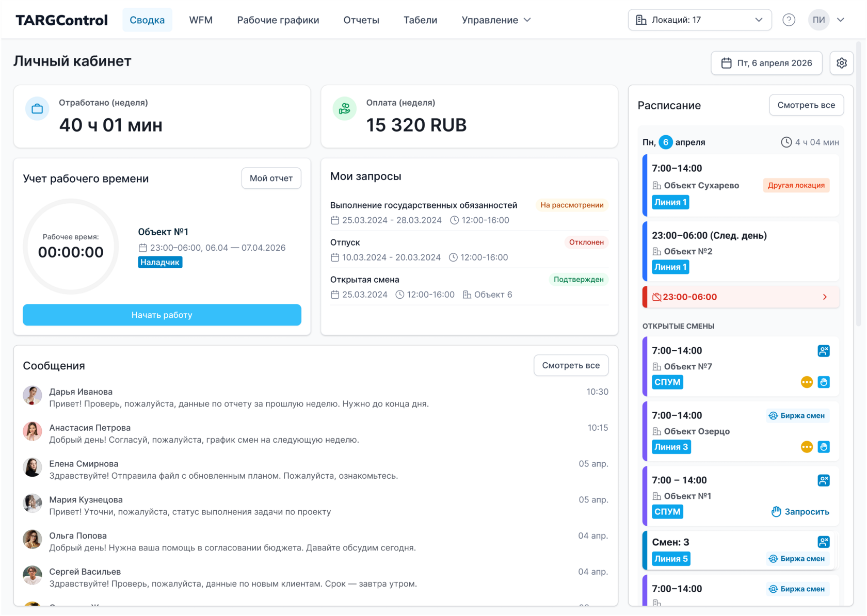867x616 pixels.
Task: Click the working time circular timer
Action: point(71,247)
